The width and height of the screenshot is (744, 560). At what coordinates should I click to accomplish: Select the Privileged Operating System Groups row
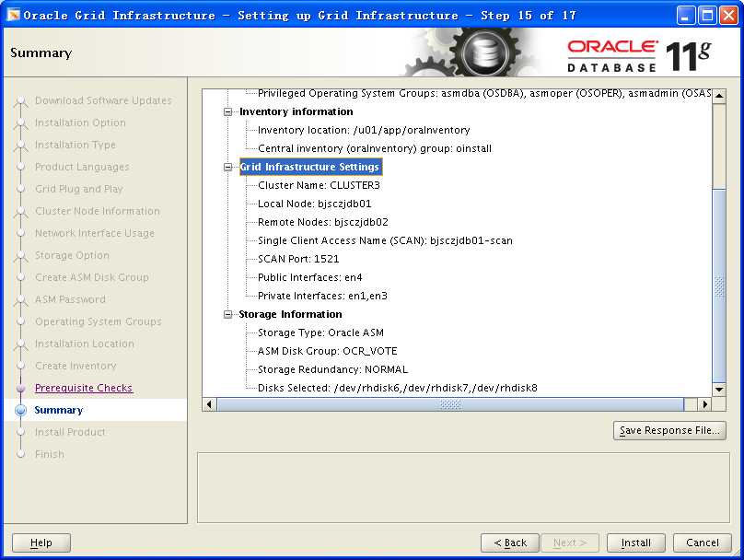pos(484,94)
